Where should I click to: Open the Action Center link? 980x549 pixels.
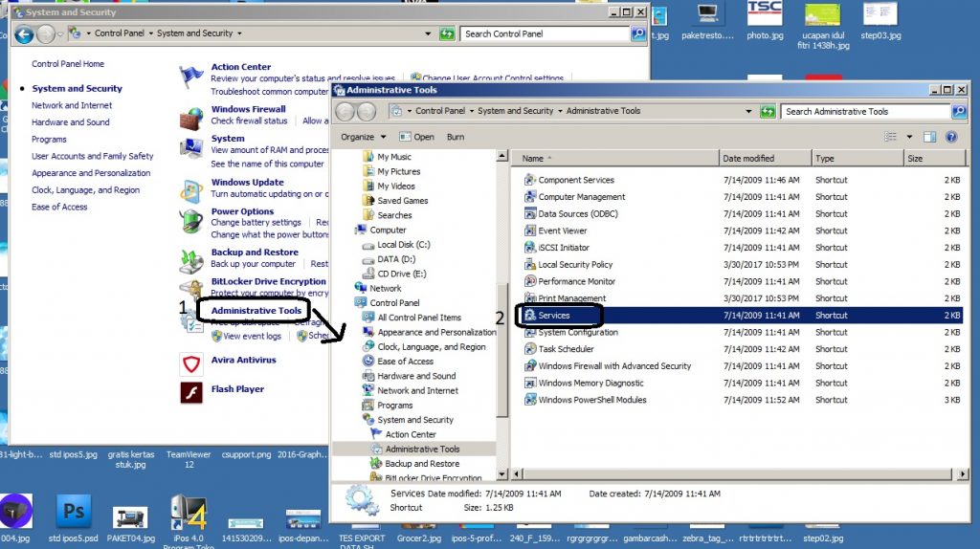pos(240,67)
